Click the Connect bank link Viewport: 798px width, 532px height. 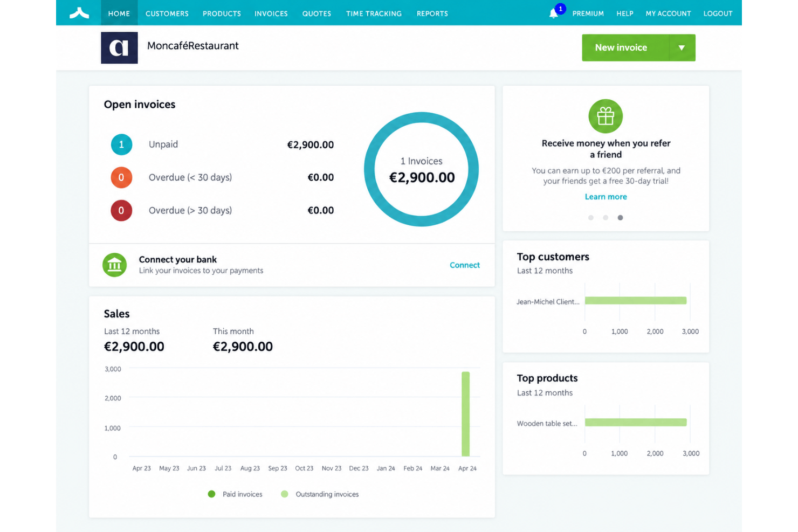(x=465, y=265)
